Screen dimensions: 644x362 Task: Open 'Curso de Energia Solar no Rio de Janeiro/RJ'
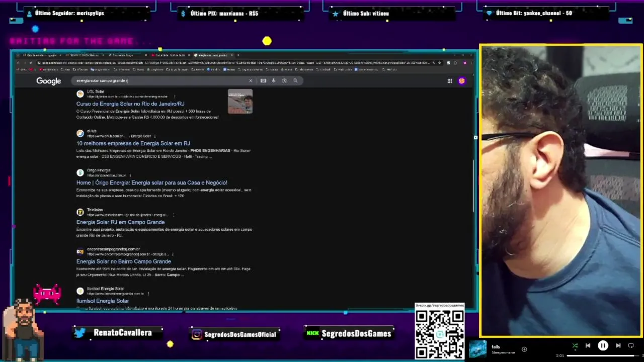click(x=130, y=104)
